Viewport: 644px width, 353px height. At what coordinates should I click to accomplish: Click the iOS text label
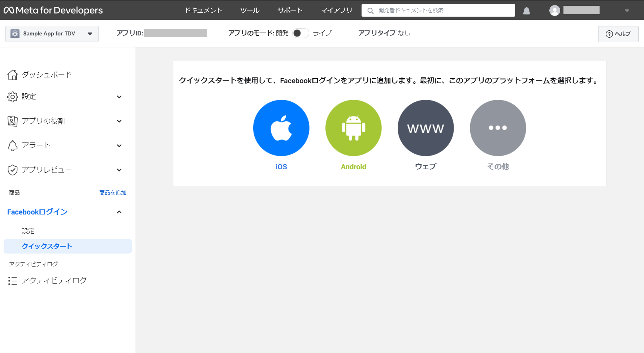[281, 167]
